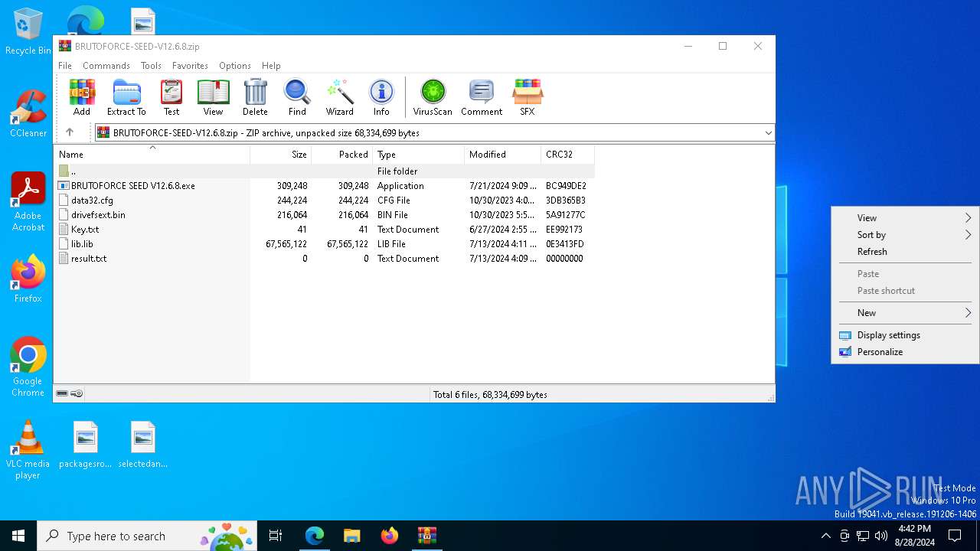Open Task View in the taskbar
The height and width of the screenshot is (551, 980).
[x=276, y=536]
